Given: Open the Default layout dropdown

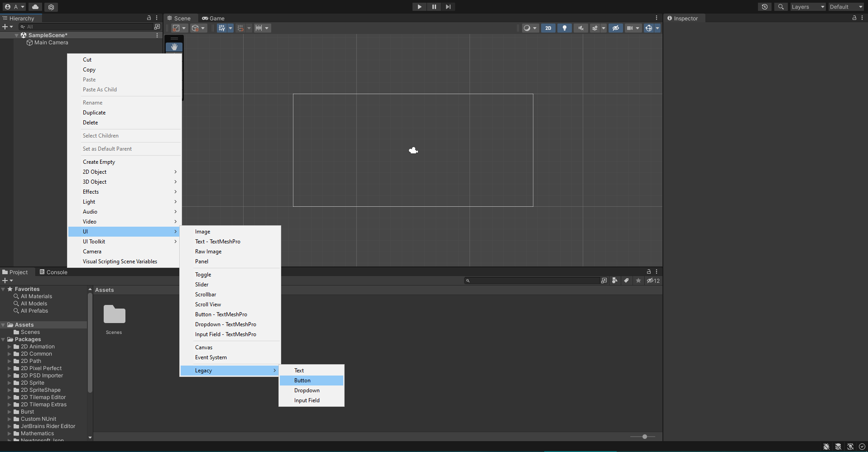Looking at the screenshot, I should tap(845, 7).
